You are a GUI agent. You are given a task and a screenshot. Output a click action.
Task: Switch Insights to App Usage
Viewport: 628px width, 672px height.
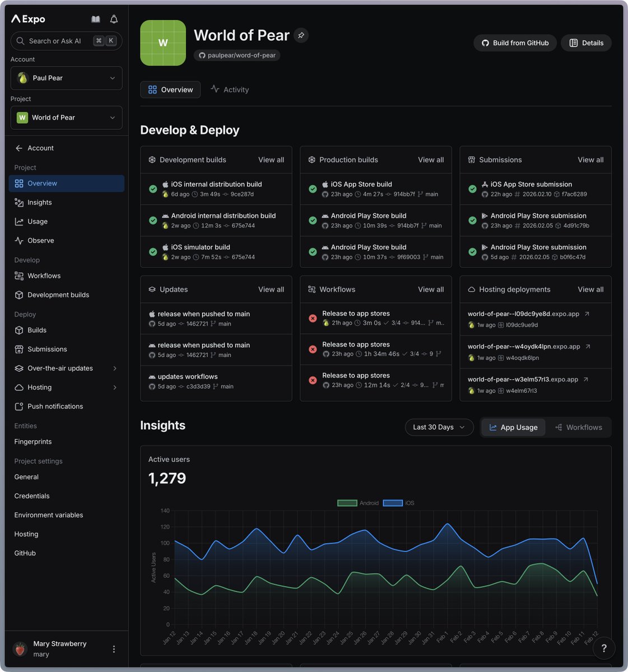coord(513,427)
